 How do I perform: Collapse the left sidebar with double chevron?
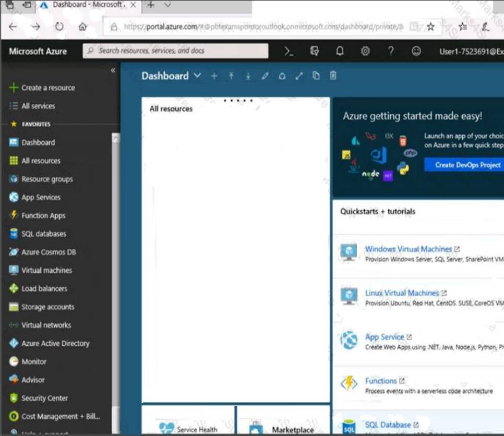point(113,70)
